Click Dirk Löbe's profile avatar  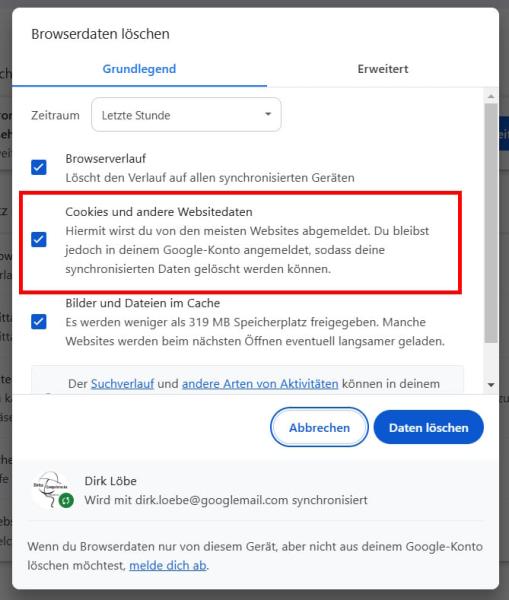(50, 490)
